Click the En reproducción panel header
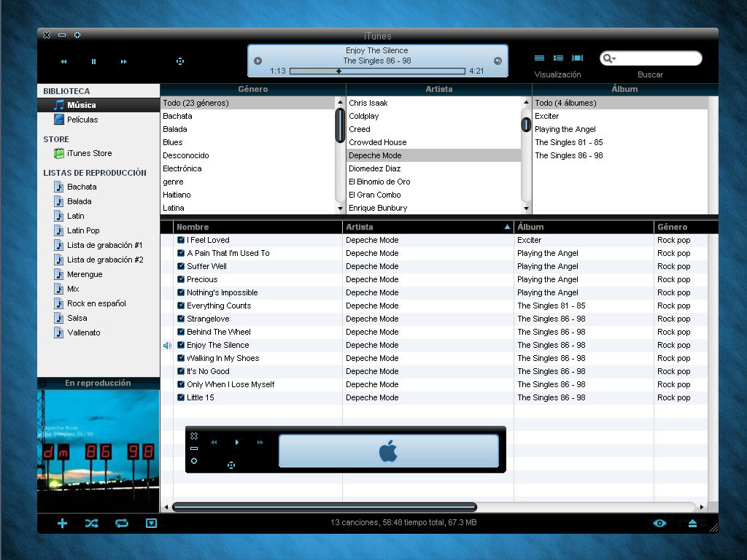This screenshot has height=560, width=747. (98, 384)
